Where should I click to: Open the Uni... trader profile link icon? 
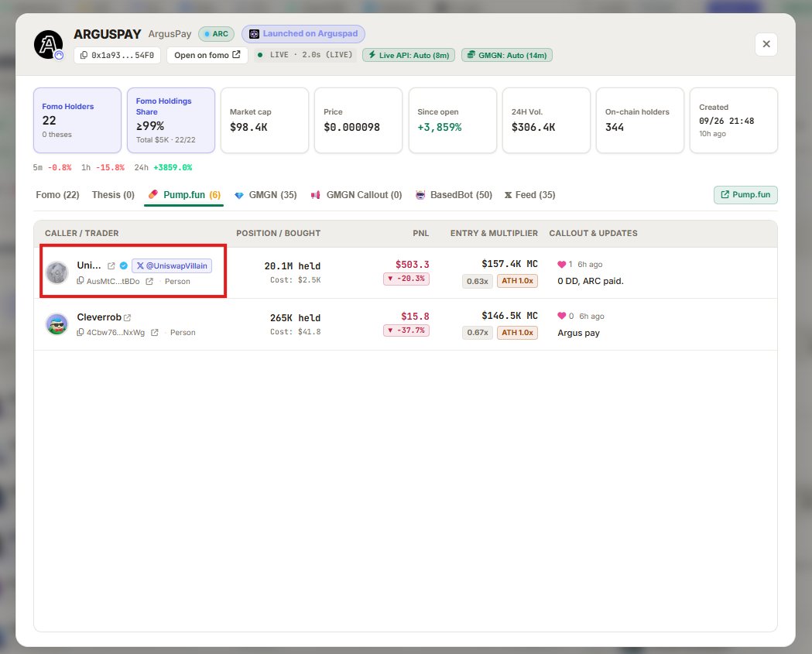point(111,265)
